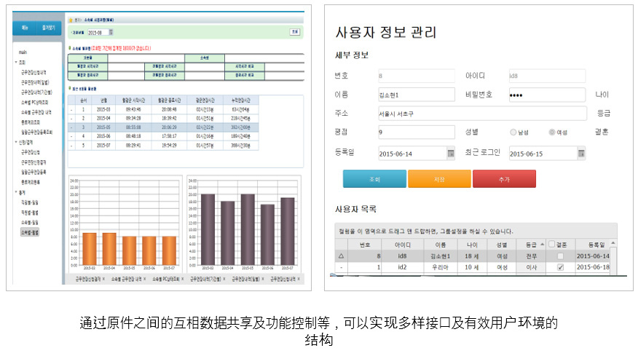This screenshot has height=364, width=638.
Task: Open calendar icon beside 등록일 date field
Action: [x=451, y=154]
